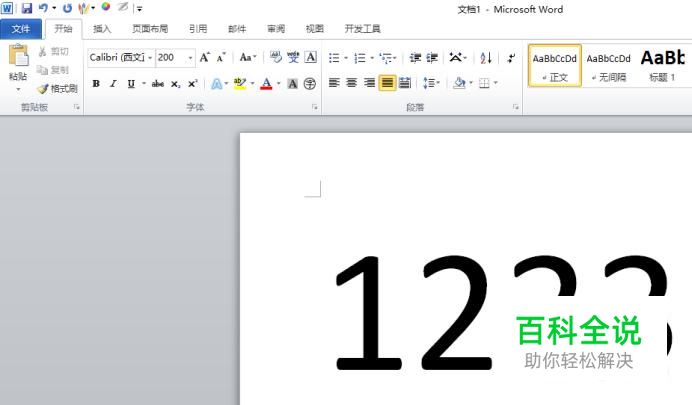Viewport: 692px width, 405px height.
Task: Switch to 视图 view tab
Action: 315,29
